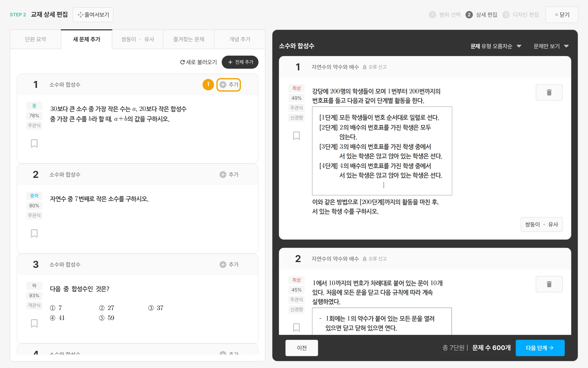The width and height of the screenshot is (588, 368).
Task: Click the 줄여서보기 shrink view button
Action: (x=93, y=15)
